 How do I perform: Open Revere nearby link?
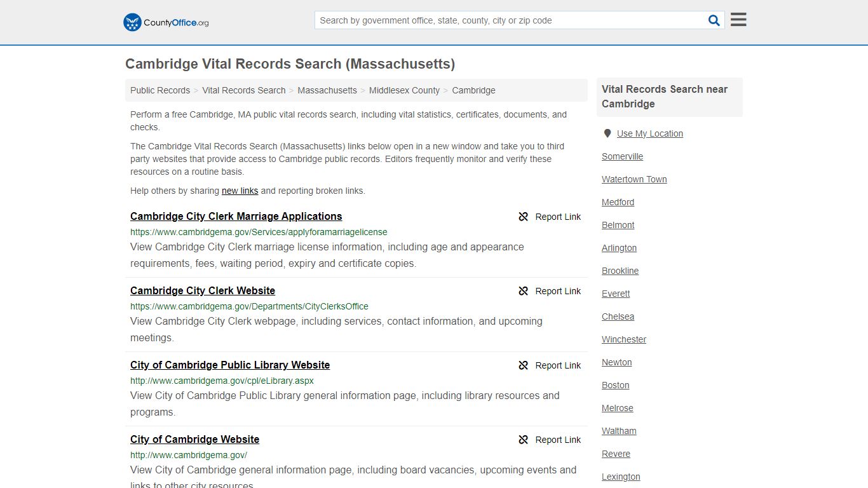point(616,454)
